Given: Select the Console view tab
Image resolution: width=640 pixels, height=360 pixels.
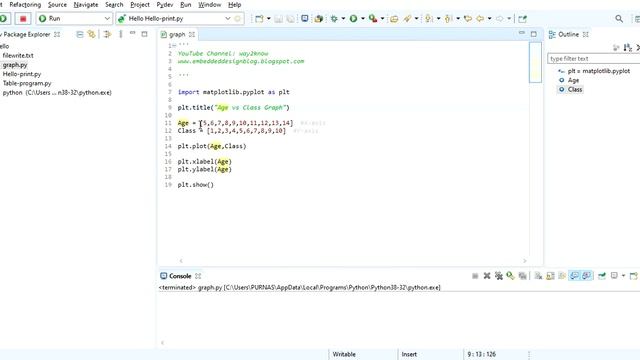Looking at the screenshot, I should [180, 276].
